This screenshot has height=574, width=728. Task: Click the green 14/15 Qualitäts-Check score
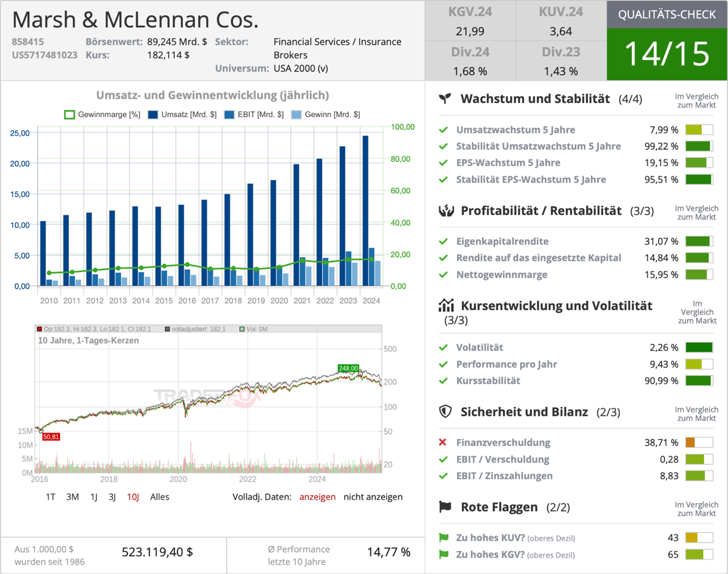click(667, 54)
